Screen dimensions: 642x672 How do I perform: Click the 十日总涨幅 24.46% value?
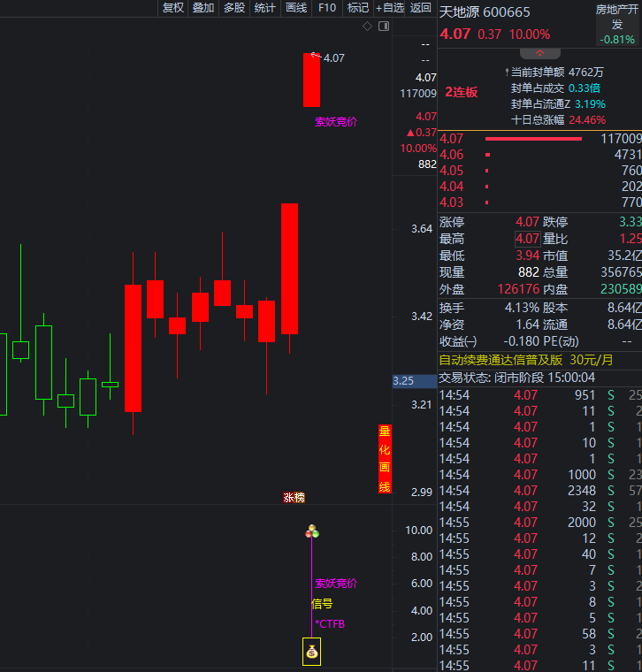tap(587, 120)
